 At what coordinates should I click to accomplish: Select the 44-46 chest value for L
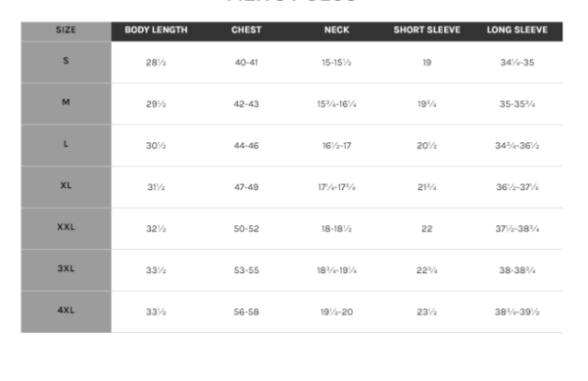coord(246,146)
